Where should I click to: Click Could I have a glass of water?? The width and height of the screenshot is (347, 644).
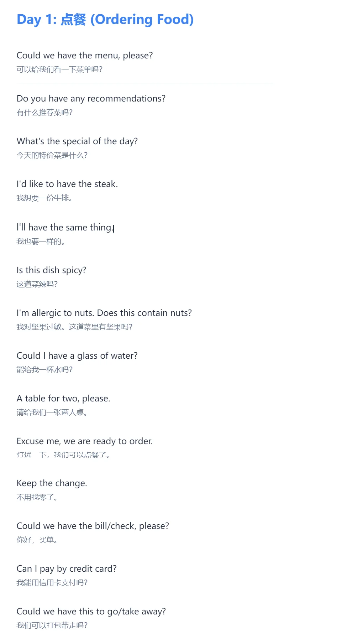77,356
